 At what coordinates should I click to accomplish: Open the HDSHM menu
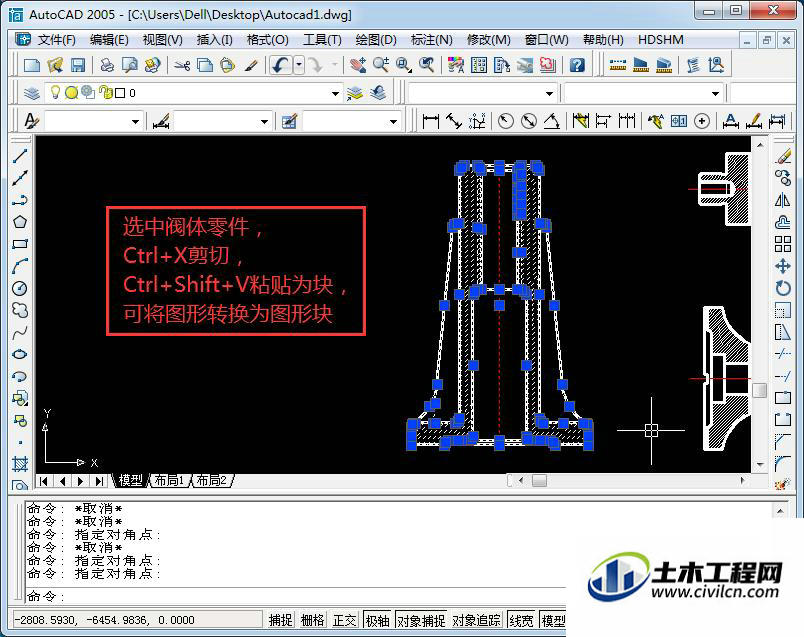click(660, 39)
